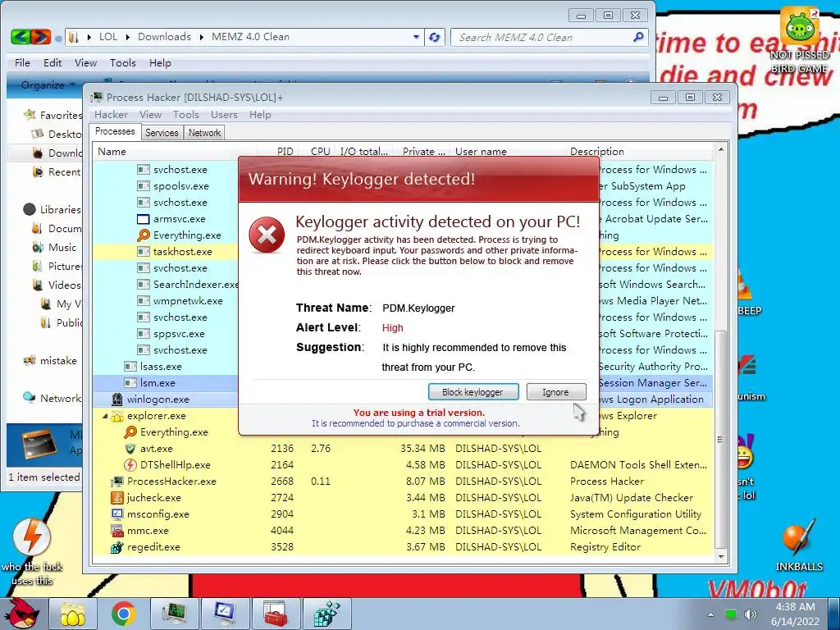Open the Hacker menu in Process Hacker
Viewport: 840px width, 630px height.
tap(111, 115)
